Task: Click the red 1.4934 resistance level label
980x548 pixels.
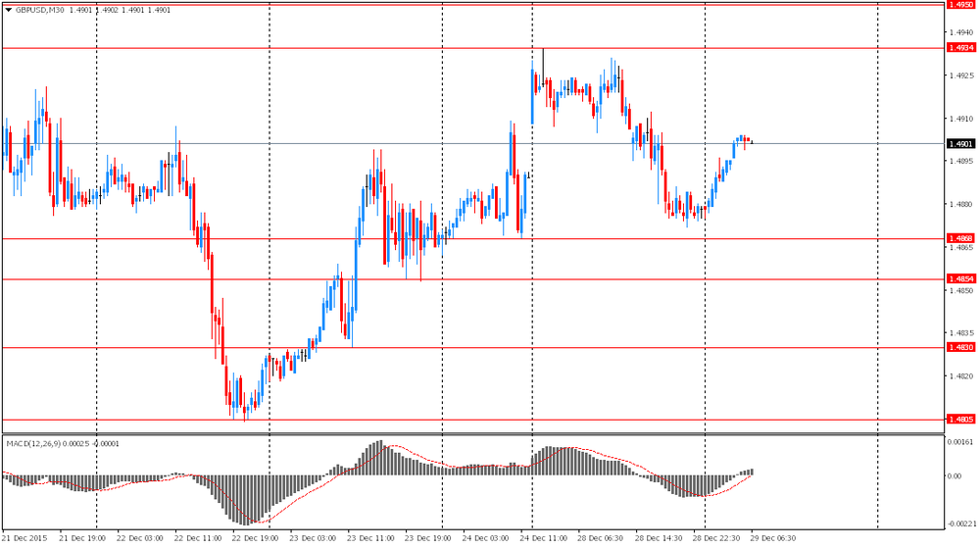Action: click(x=960, y=48)
